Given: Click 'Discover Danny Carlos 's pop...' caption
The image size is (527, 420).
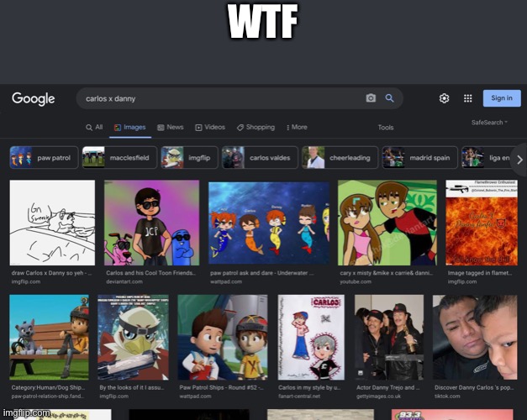Looking at the screenshot, I should 474,387.
